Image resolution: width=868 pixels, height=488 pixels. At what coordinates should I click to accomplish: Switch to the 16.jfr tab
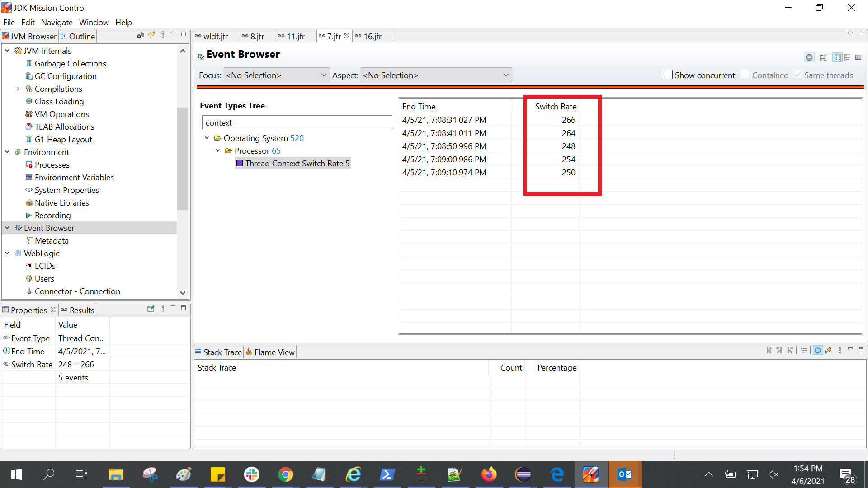coord(372,36)
